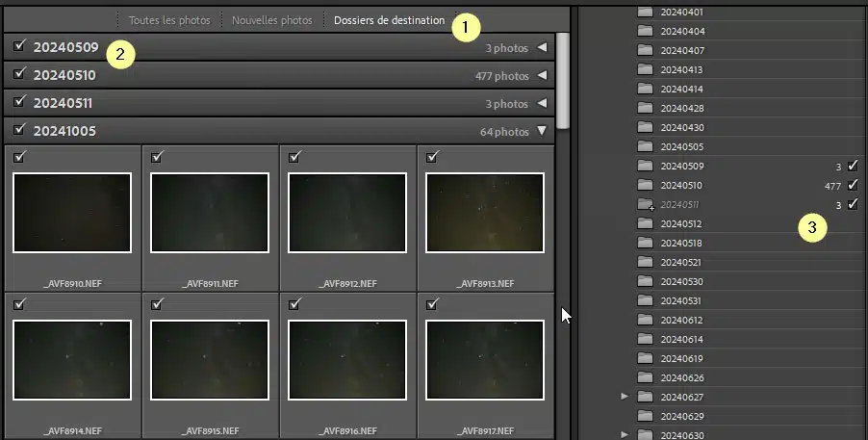Select destination folder icon for 20240512
868x440 pixels.
coord(645,223)
